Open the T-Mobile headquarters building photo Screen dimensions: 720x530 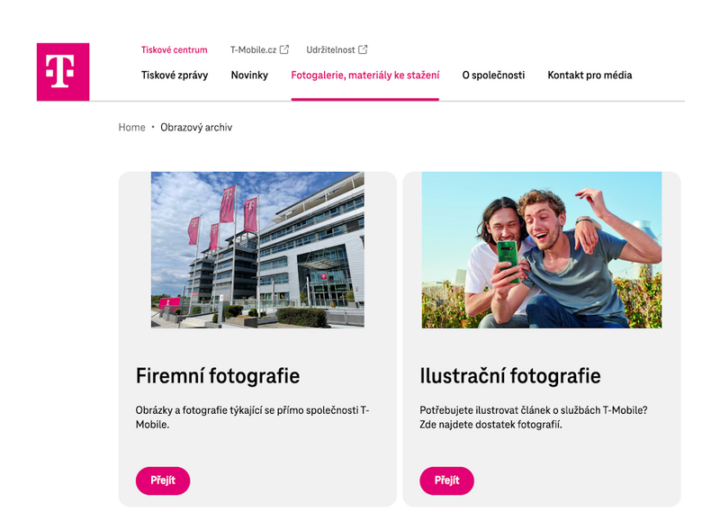[x=258, y=250]
